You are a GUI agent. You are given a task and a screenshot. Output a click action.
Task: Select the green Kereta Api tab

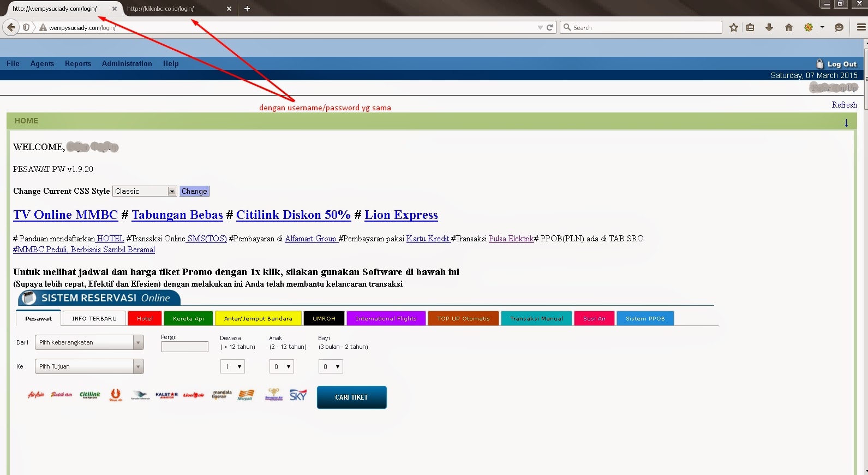188,318
